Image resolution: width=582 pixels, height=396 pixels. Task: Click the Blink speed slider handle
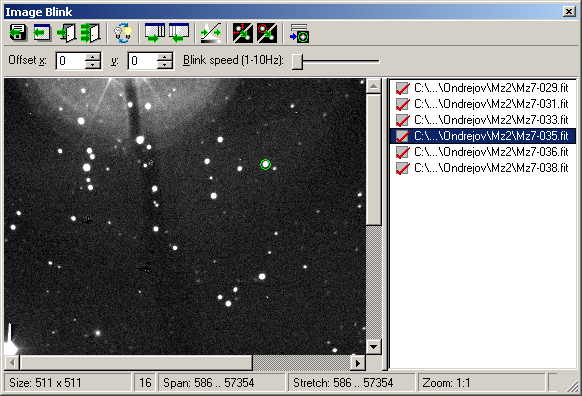coord(297,61)
